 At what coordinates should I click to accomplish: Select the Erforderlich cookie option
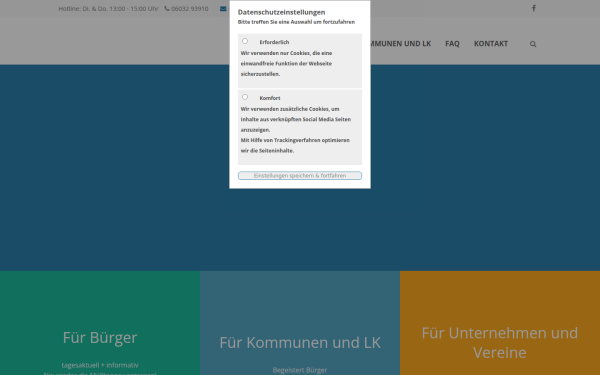point(245,41)
